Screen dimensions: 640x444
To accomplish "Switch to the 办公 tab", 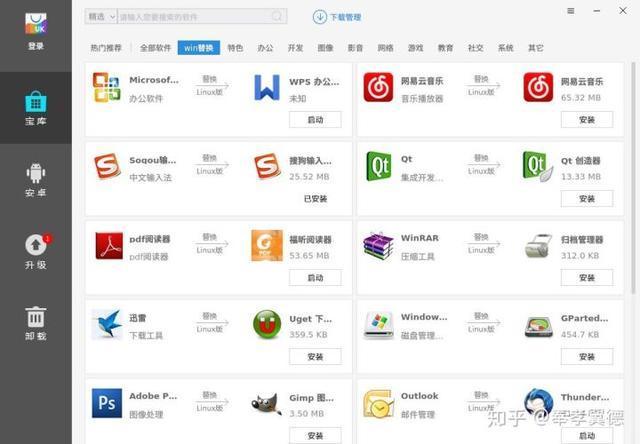I will click(265, 48).
